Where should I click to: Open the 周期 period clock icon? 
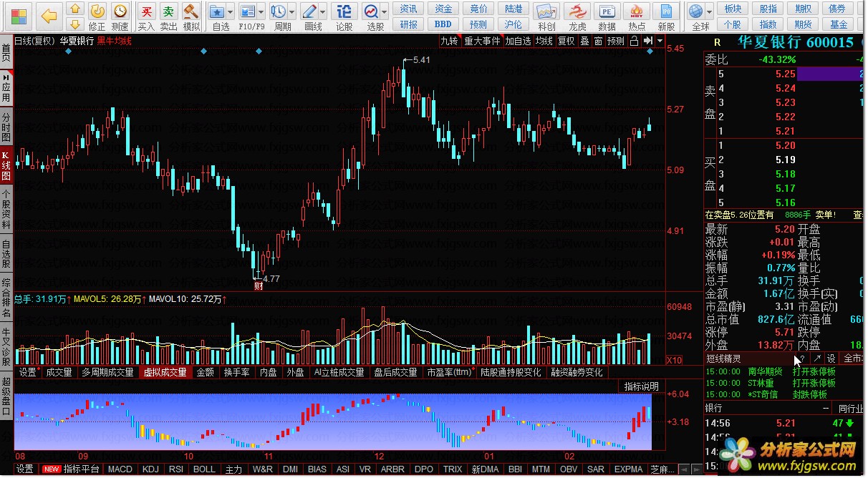[x=279, y=11]
